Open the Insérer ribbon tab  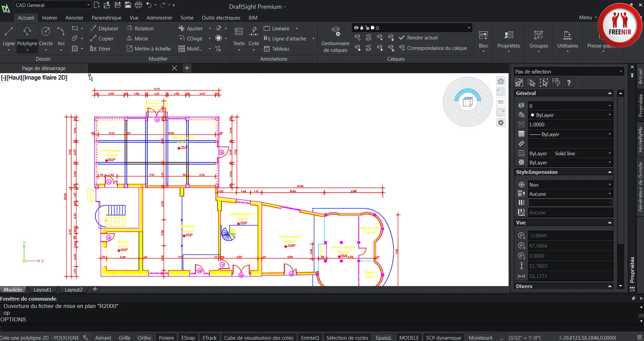(x=50, y=18)
